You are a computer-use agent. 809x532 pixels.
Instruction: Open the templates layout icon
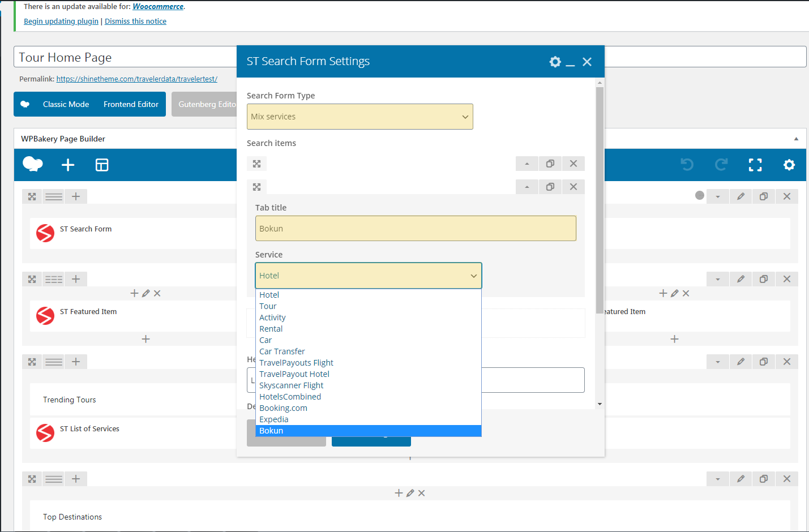102,165
